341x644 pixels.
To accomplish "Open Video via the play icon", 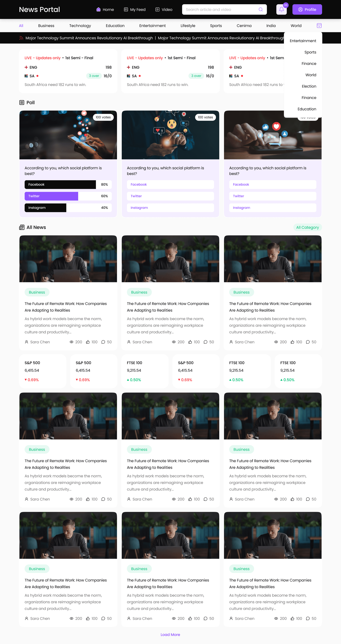I will pyautogui.click(x=157, y=9).
